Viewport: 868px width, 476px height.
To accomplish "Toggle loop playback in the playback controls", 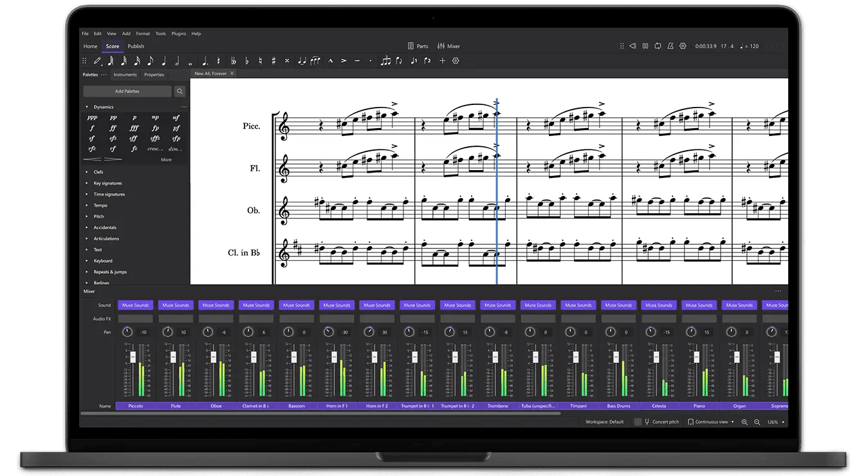I will [658, 46].
